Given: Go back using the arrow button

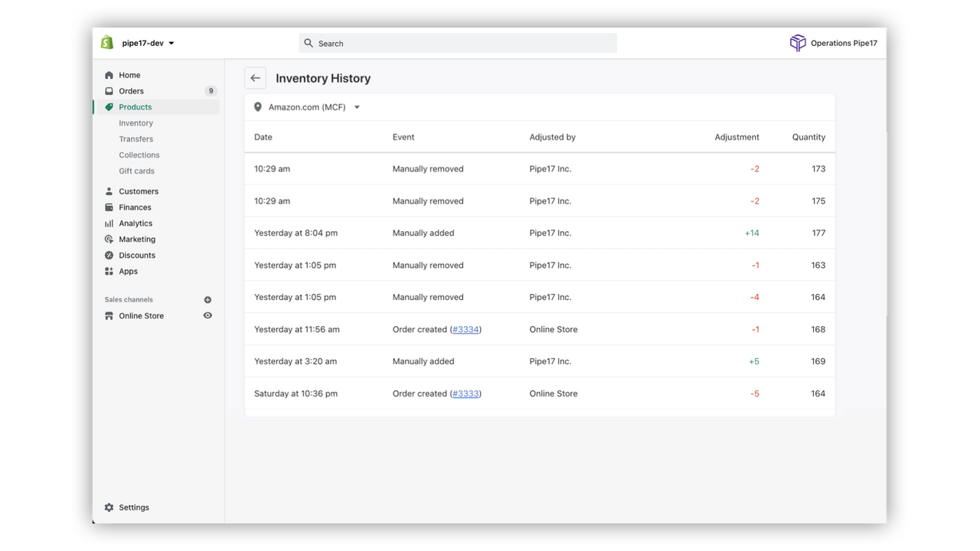Looking at the screenshot, I should pyautogui.click(x=255, y=77).
